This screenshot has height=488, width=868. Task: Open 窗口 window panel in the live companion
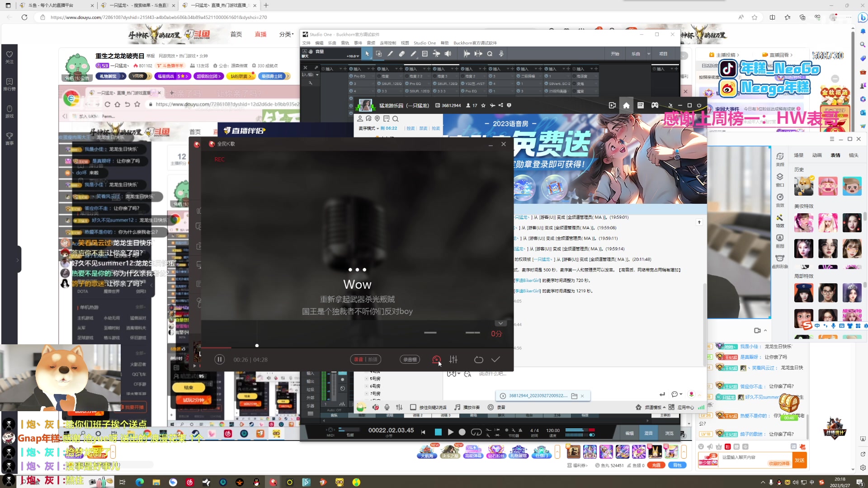pyautogui.click(x=780, y=179)
